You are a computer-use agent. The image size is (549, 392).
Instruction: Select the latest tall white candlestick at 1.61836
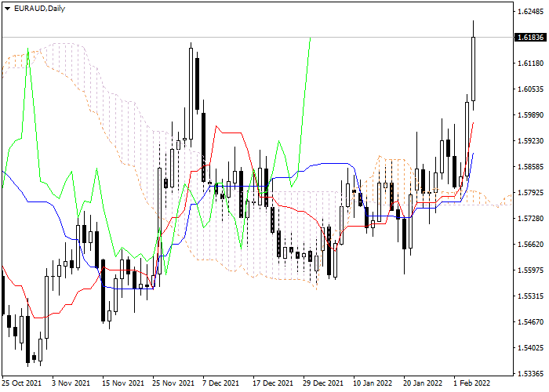click(474, 69)
